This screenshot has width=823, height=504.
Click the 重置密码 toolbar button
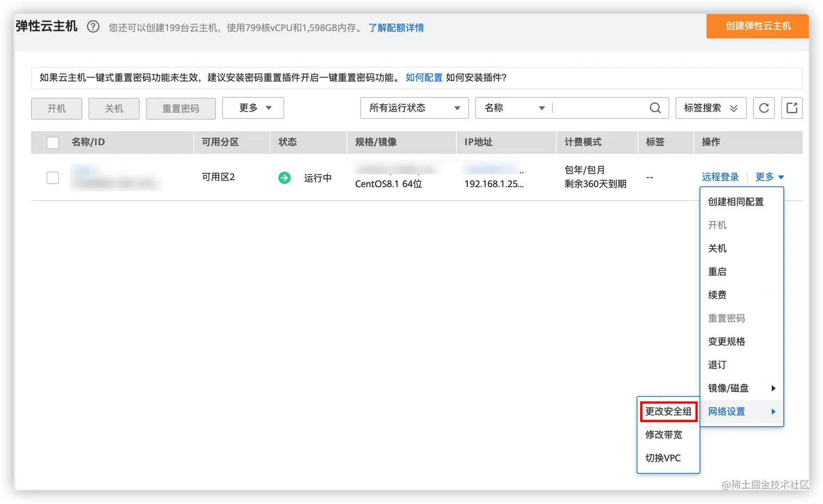tap(181, 108)
